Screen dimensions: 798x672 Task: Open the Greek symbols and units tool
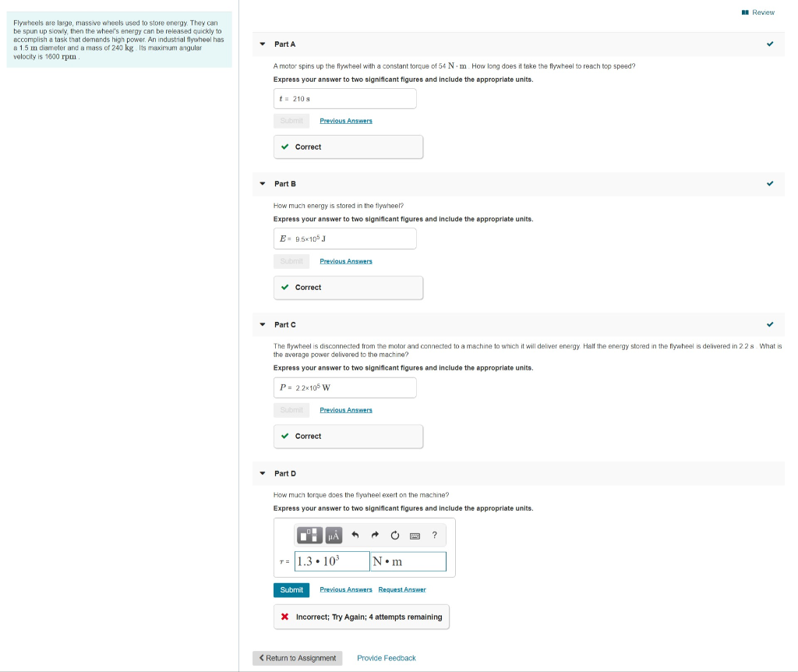[334, 535]
